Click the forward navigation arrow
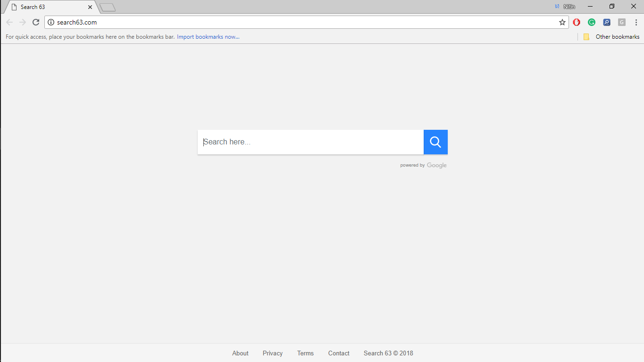 point(22,22)
